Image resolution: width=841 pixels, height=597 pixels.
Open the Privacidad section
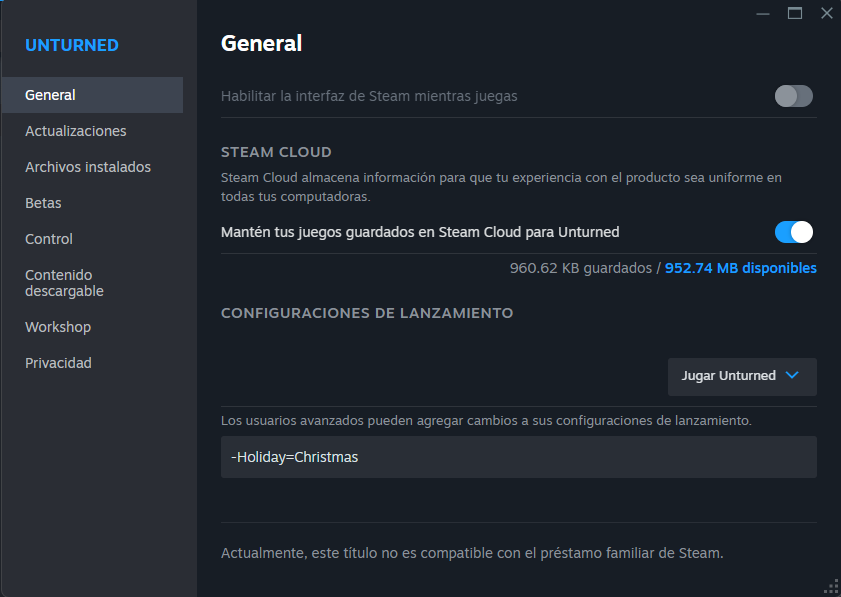[58, 363]
